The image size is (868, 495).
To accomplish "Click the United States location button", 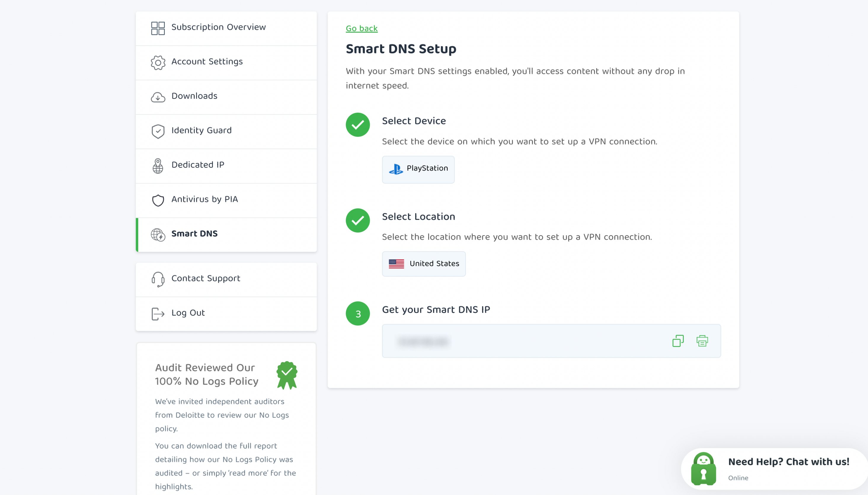I will tap(423, 264).
